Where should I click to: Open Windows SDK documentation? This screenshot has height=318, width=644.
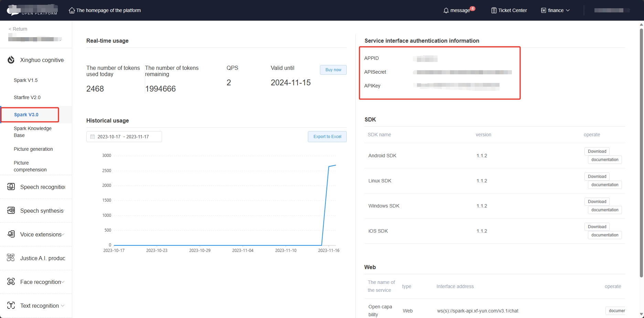point(605,210)
